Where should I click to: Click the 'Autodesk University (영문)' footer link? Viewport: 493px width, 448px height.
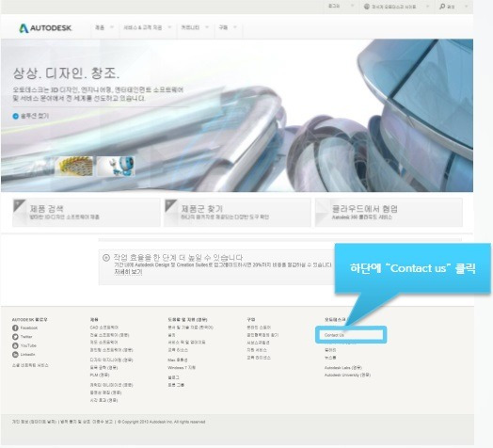click(x=347, y=375)
